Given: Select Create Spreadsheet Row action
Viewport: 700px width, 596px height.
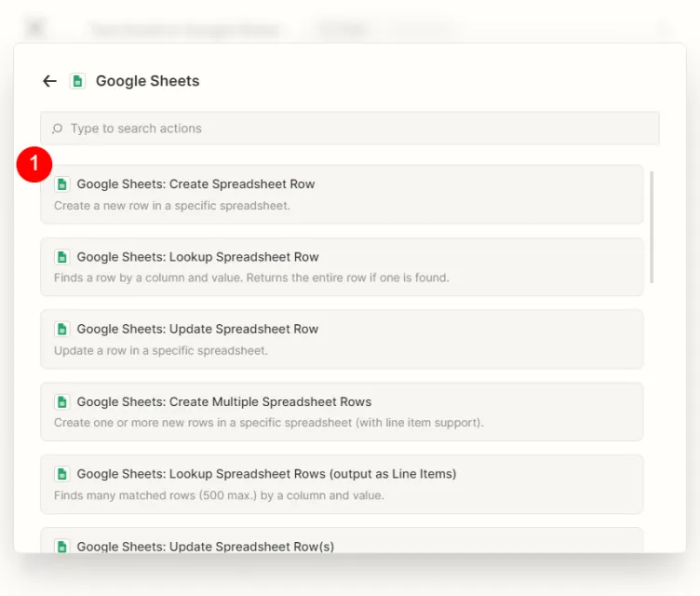Looking at the screenshot, I should 342,195.
